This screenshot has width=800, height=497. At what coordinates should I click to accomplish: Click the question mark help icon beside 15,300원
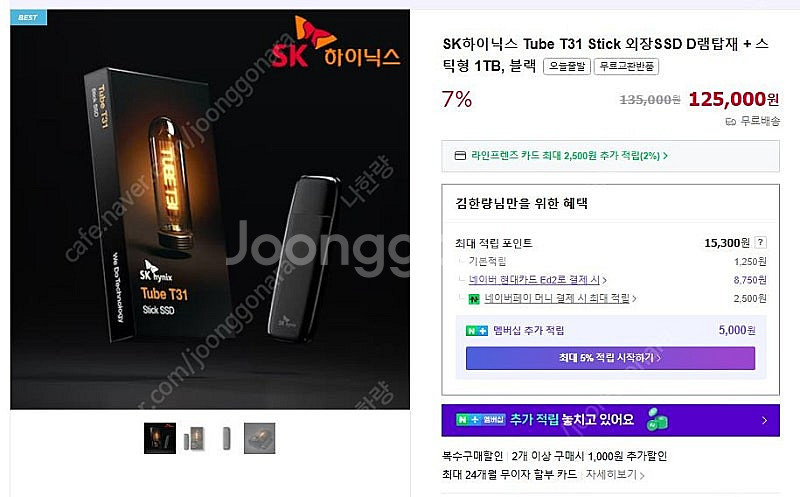[760, 242]
